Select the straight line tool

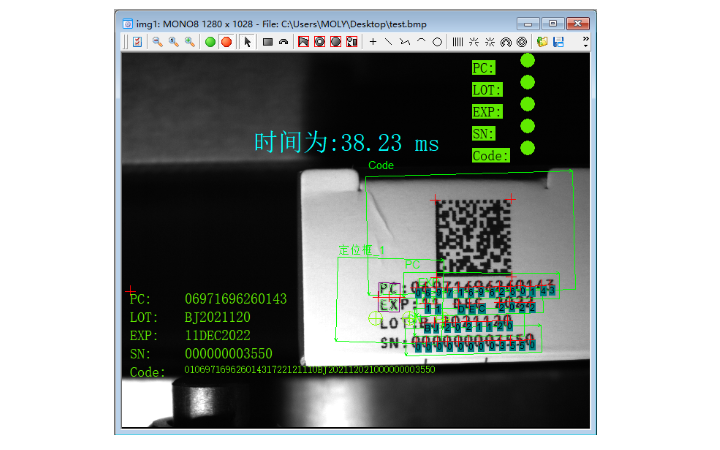click(x=388, y=42)
